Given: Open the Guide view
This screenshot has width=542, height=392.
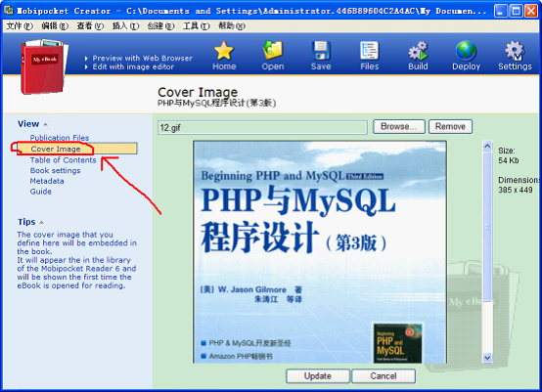Looking at the screenshot, I should click(x=40, y=191).
